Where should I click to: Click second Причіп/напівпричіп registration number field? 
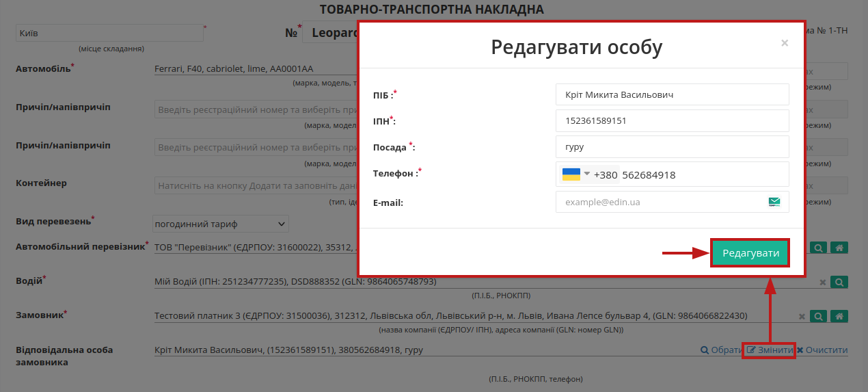256,147
